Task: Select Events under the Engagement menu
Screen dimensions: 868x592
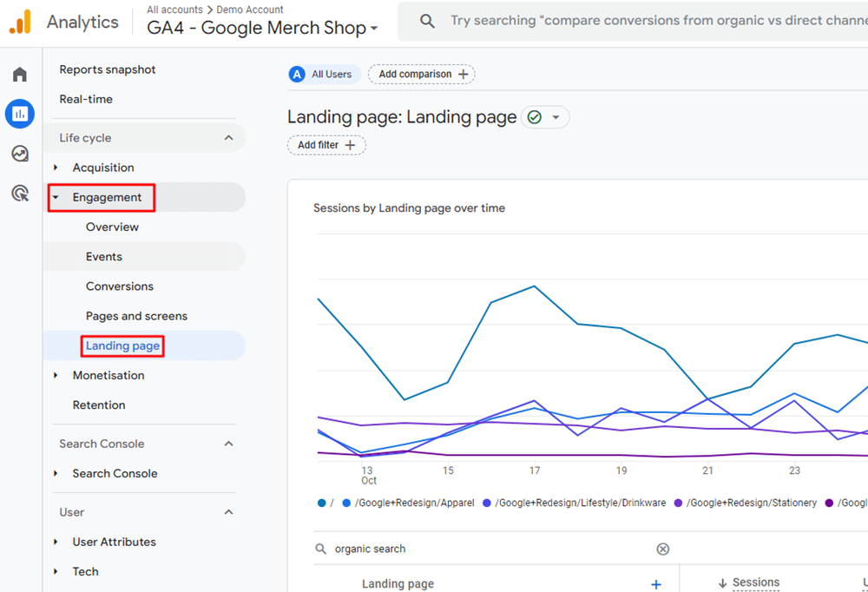Action: click(104, 256)
